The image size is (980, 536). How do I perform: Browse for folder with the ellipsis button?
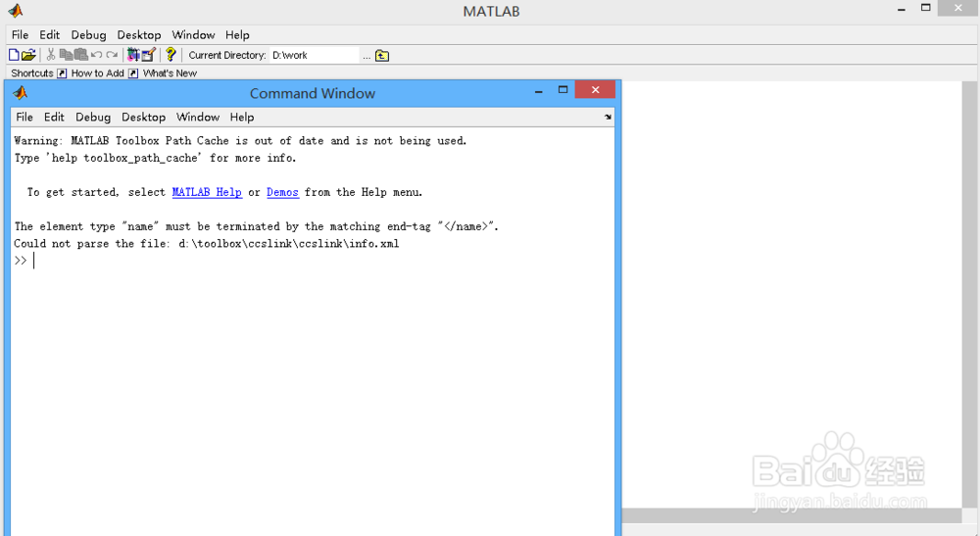click(367, 56)
